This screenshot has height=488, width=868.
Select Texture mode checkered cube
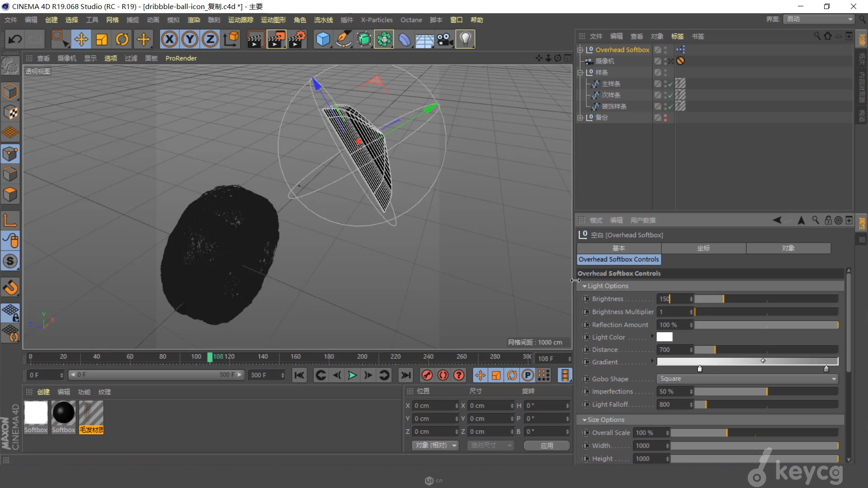coord(10,112)
